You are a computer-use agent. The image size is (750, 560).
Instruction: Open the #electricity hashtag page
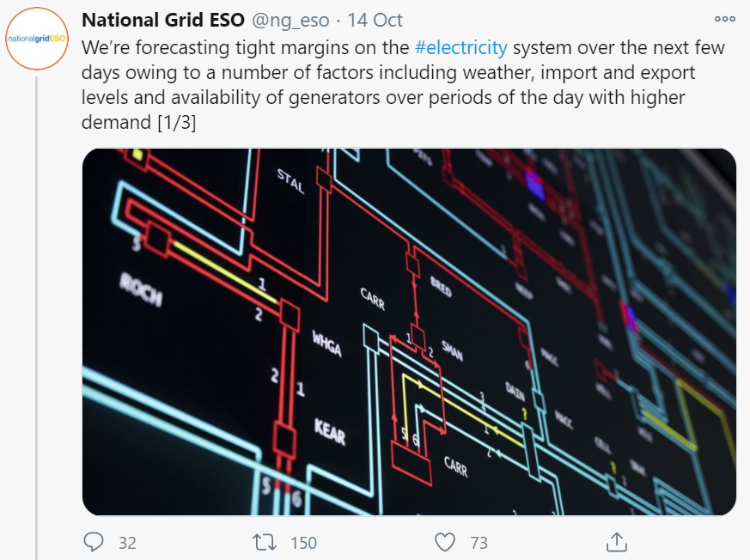coord(462,49)
